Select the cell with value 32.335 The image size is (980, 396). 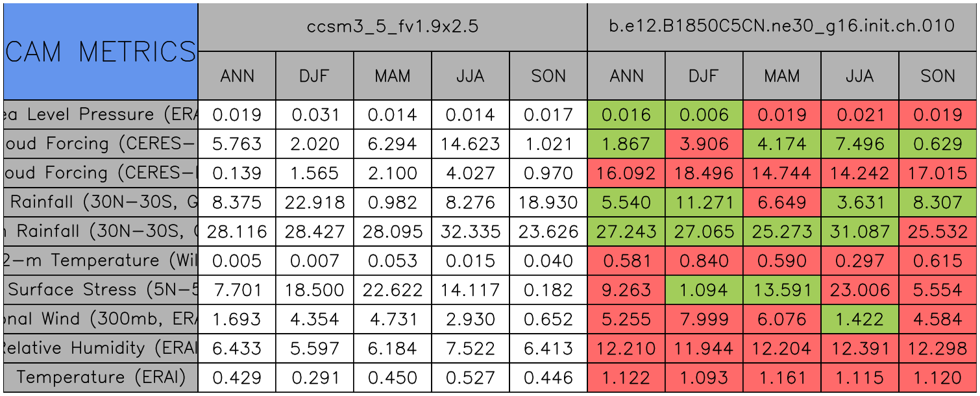point(471,232)
